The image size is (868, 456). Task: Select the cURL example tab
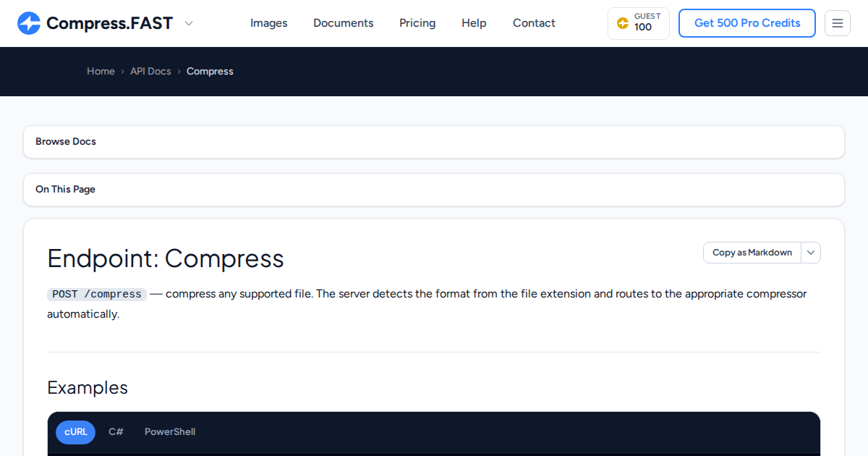pyautogui.click(x=76, y=432)
